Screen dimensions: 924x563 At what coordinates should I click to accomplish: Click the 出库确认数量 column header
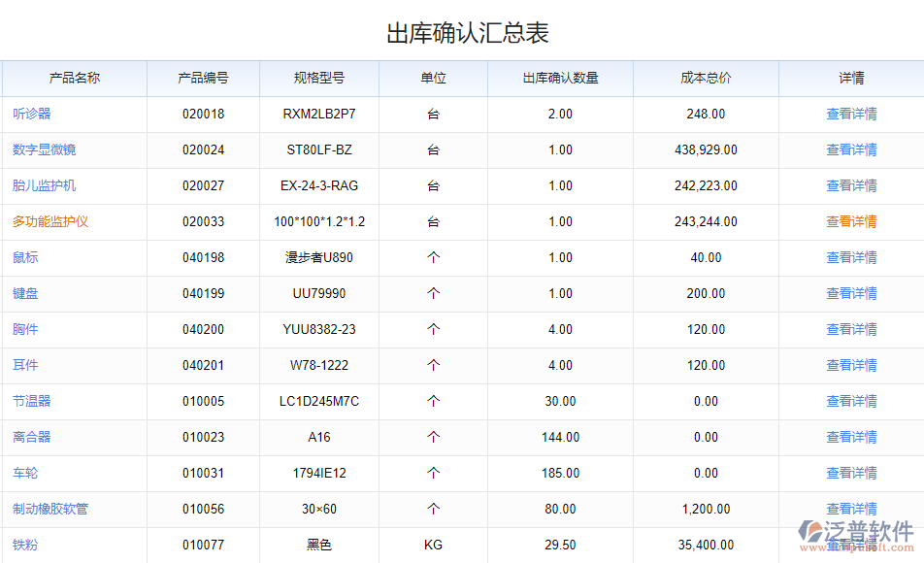point(559,79)
